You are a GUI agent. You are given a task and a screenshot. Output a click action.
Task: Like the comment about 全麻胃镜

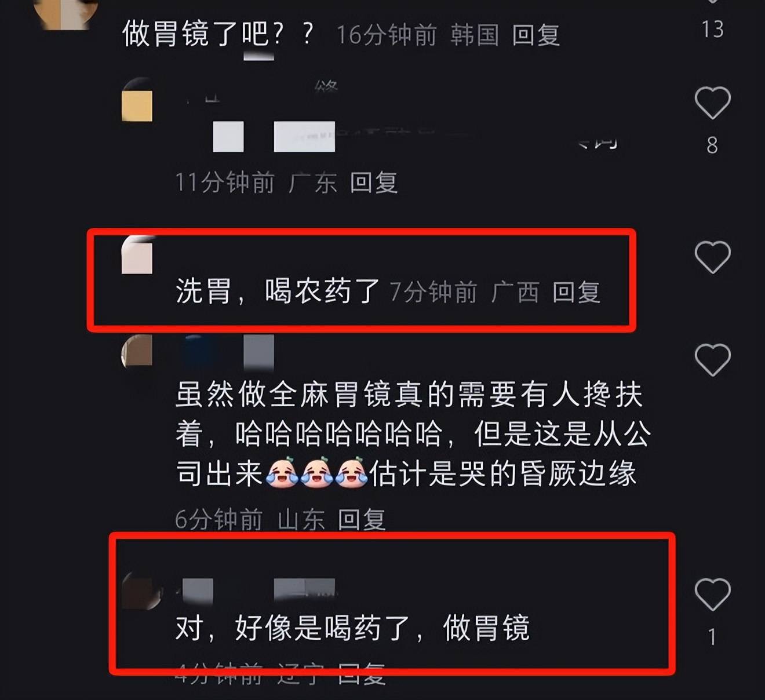coord(712,360)
